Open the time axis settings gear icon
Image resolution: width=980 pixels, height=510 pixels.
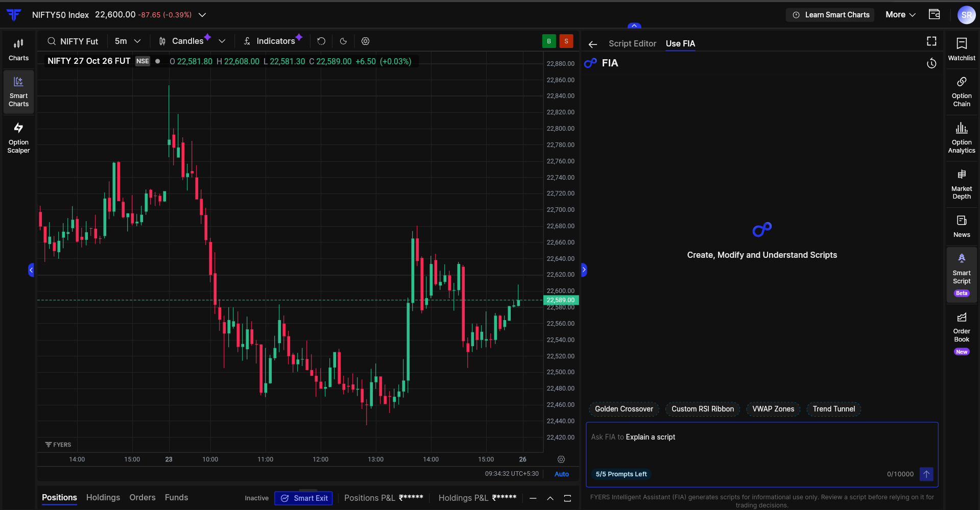pos(561,459)
